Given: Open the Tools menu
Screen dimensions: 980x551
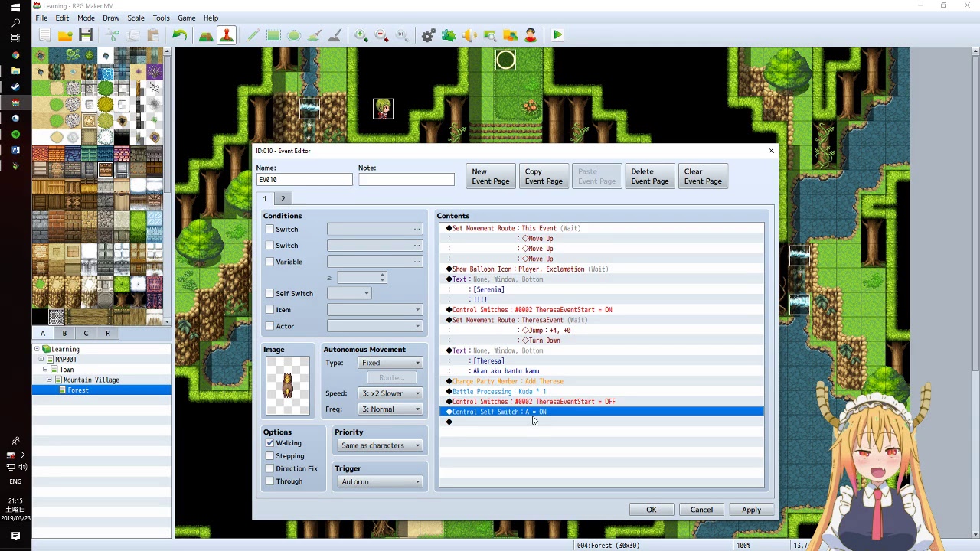Looking at the screenshot, I should pos(161,18).
